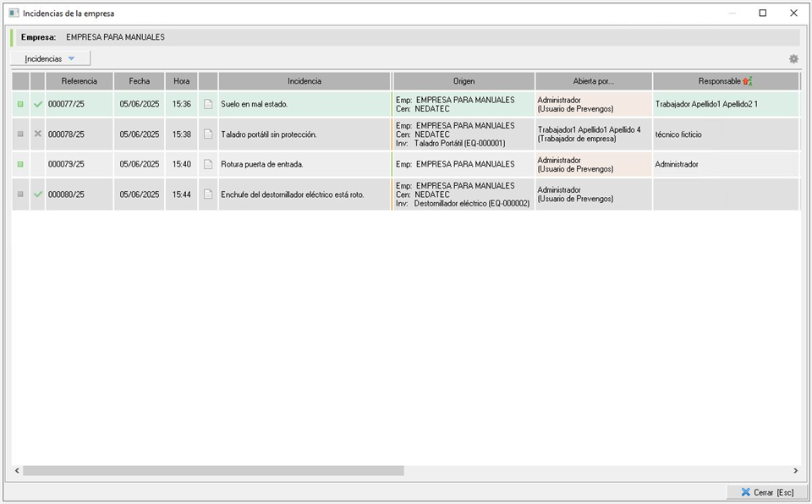Toggle the gray status square for 000078/25
Screen dimensions: 812x504
tap(20, 134)
